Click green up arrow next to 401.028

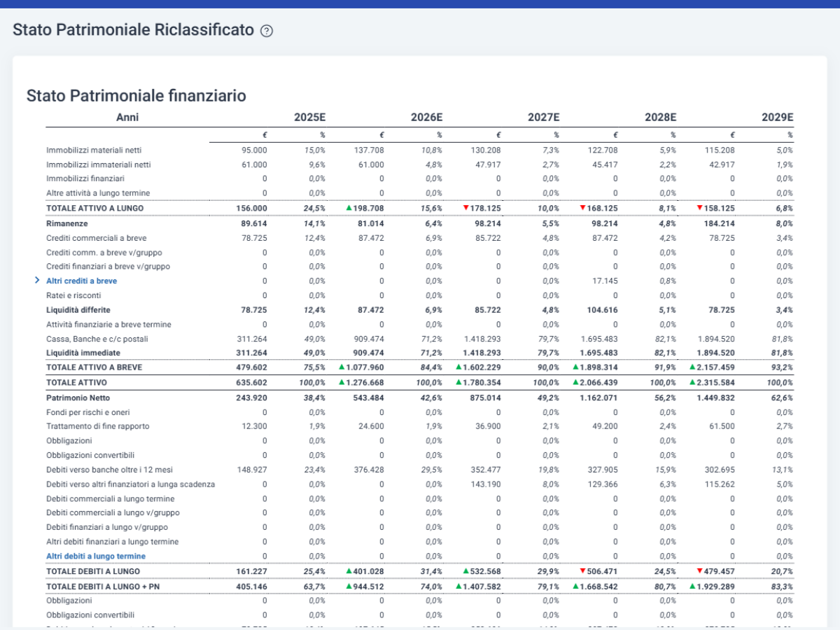tap(348, 571)
